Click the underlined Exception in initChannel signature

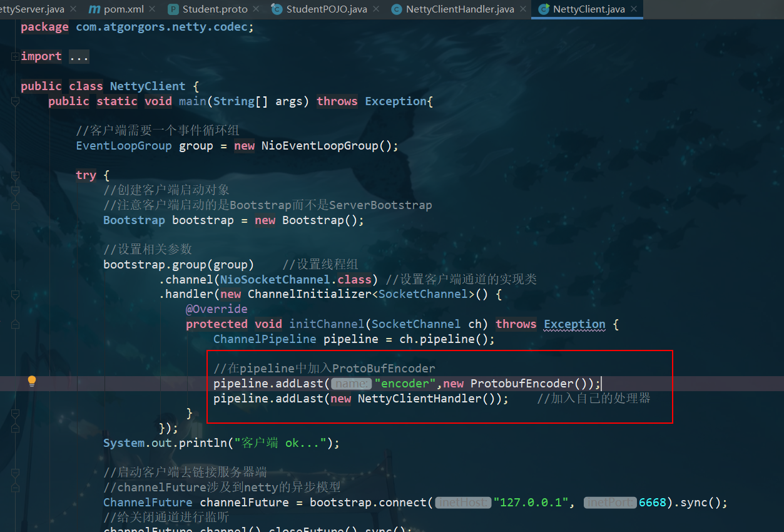tap(574, 324)
